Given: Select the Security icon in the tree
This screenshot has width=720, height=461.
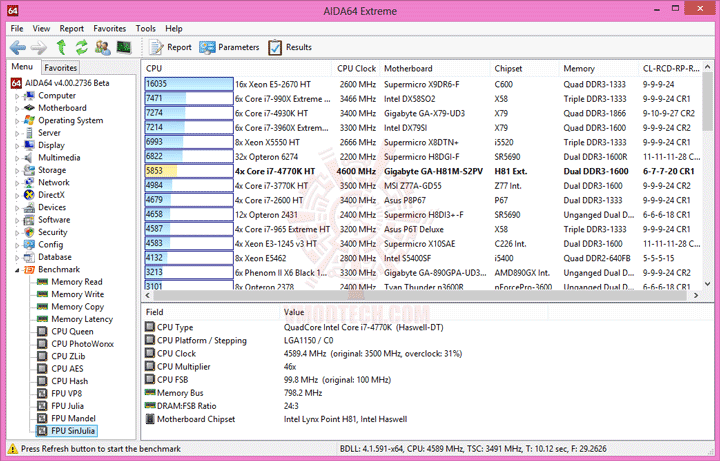Looking at the screenshot, I should point(29,232).
